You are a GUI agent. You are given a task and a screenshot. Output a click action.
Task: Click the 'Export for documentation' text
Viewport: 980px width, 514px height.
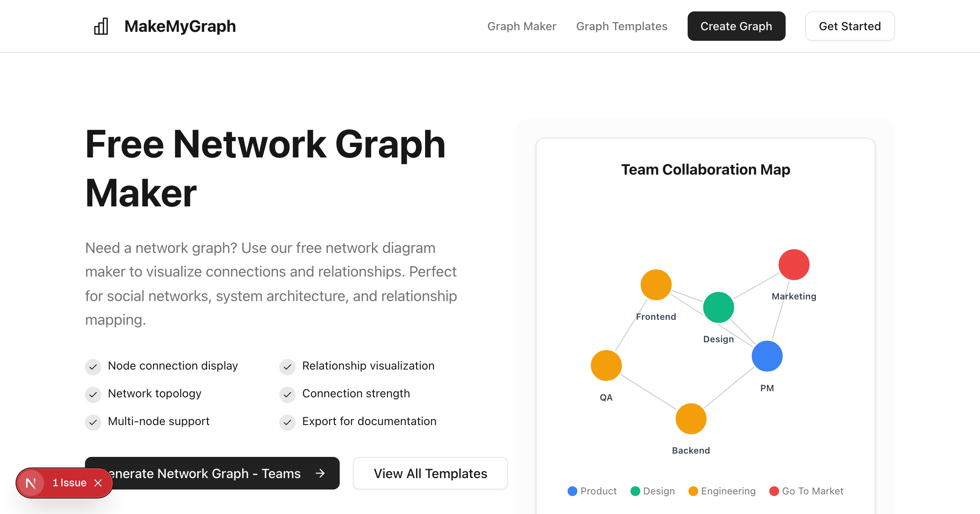tap(370, 421)
